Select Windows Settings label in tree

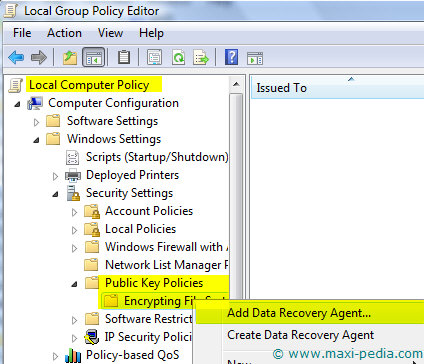114,139
